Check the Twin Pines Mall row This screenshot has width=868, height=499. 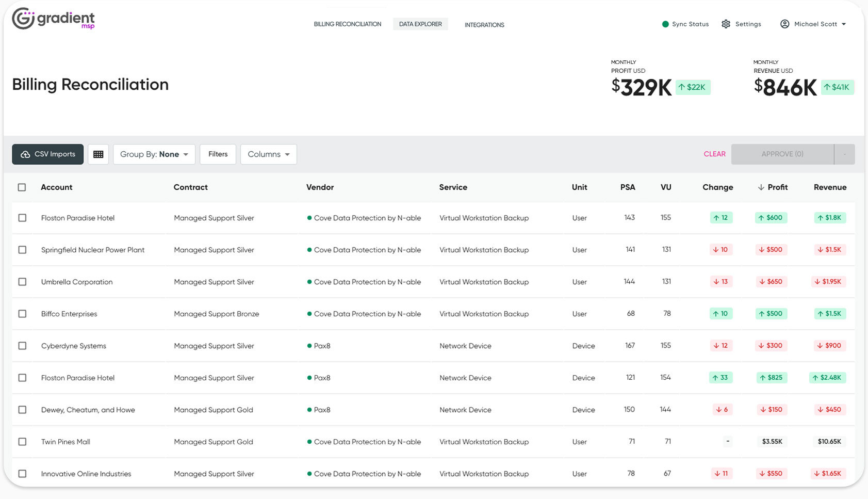coord(22,442)
